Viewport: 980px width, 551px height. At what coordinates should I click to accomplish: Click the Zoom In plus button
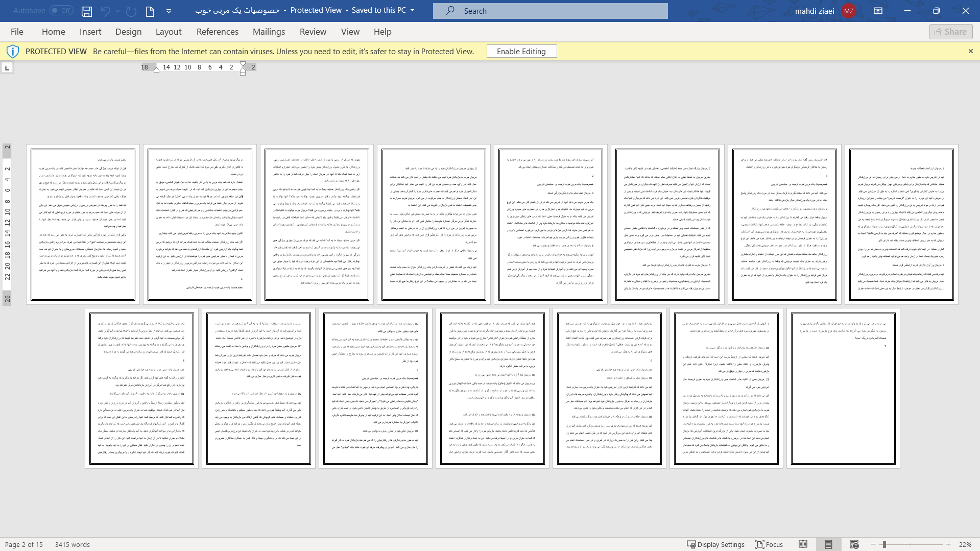click(948, 544)
